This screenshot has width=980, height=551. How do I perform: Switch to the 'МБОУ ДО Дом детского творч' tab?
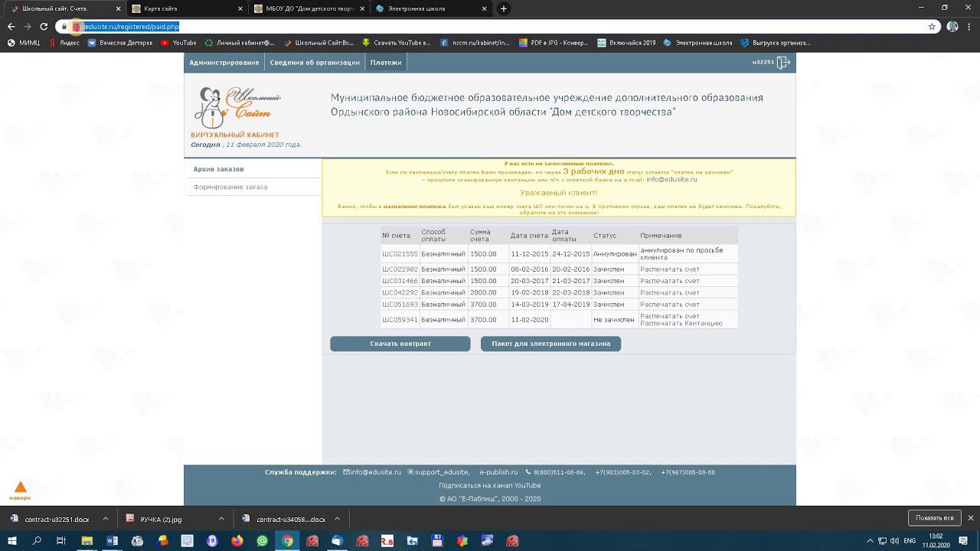point(309,8)
